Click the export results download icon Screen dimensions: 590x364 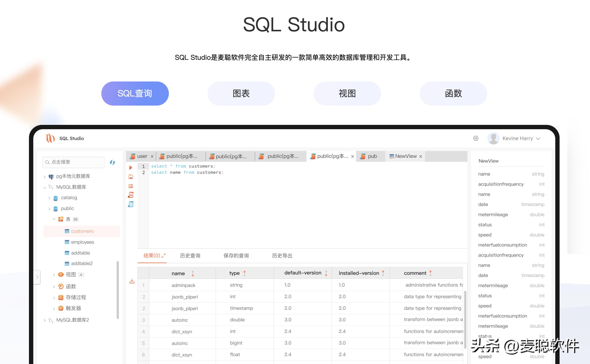(132, 281)
